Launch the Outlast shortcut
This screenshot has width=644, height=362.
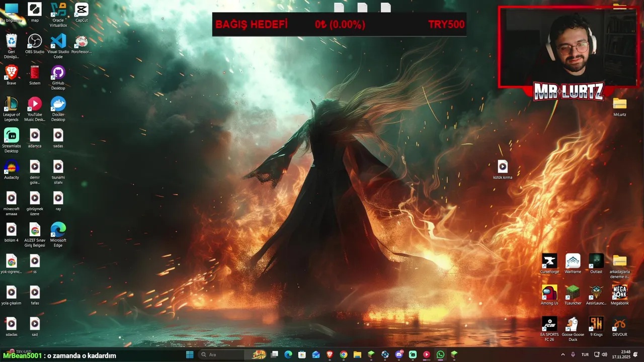pyautogui.click(x=596, y=263)
